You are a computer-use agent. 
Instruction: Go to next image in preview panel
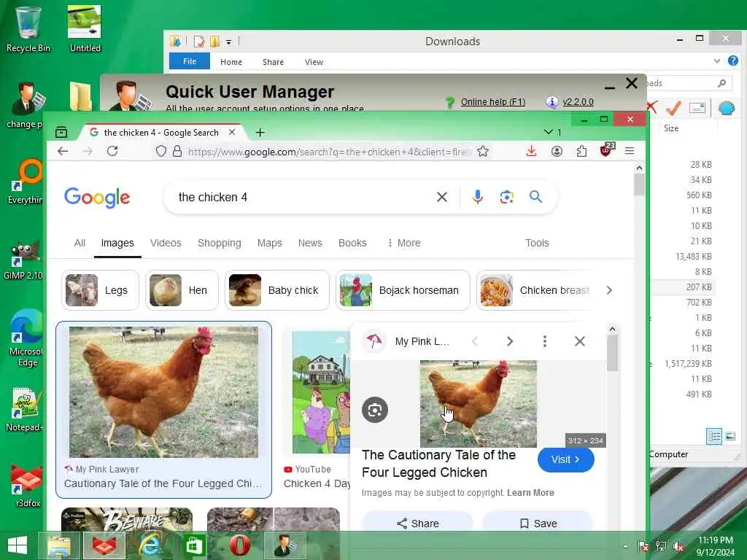510,341
